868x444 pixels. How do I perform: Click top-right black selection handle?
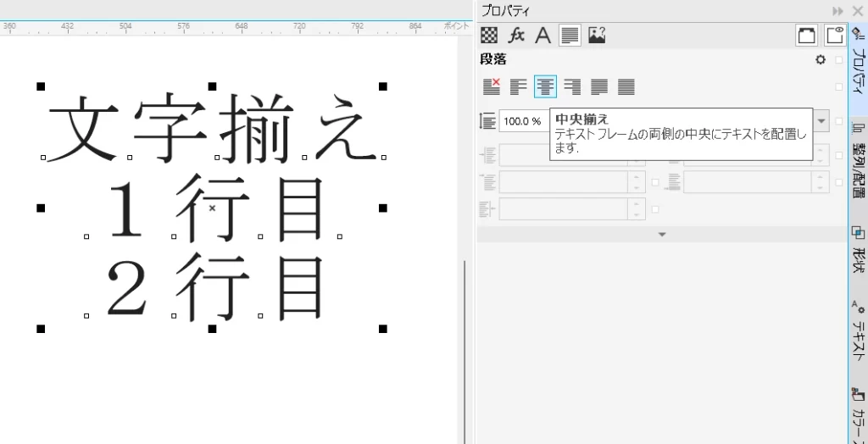pyautogui.click(x=382, y=86)
